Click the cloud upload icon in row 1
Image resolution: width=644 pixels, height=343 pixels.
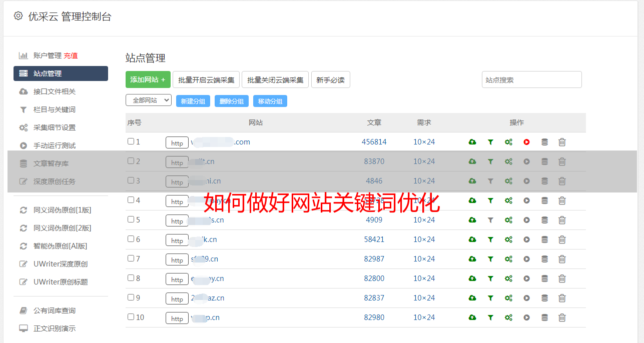point(472,142)
